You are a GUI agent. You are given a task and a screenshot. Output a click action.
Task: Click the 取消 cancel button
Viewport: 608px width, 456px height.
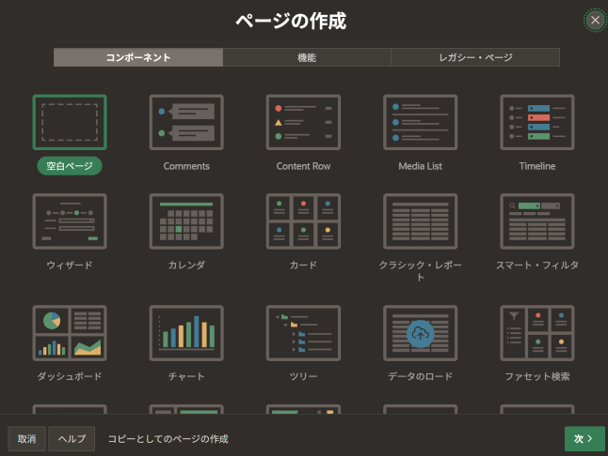tap(27, 439)
